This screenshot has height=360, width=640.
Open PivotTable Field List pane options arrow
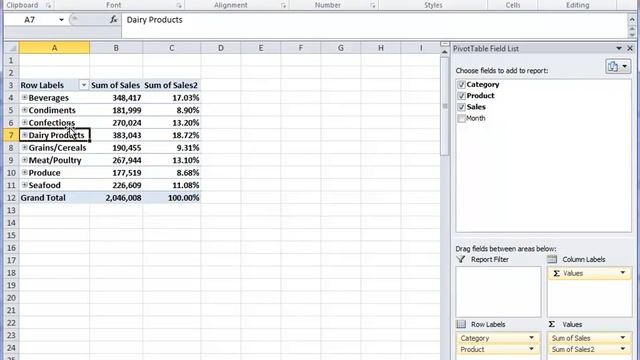[619, 48]
